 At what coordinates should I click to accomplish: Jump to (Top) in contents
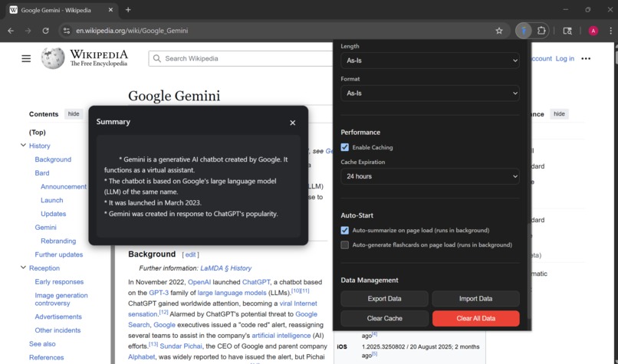pos(38,133)
